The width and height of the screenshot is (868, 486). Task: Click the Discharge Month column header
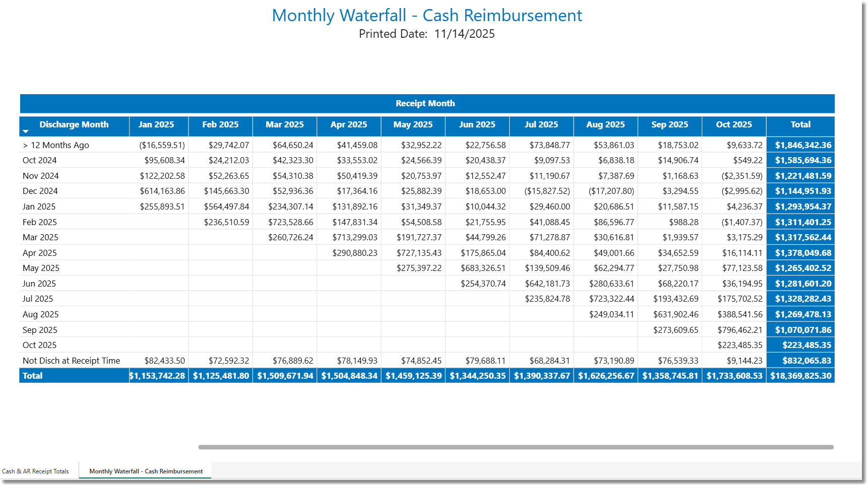(x=74, y=125)
